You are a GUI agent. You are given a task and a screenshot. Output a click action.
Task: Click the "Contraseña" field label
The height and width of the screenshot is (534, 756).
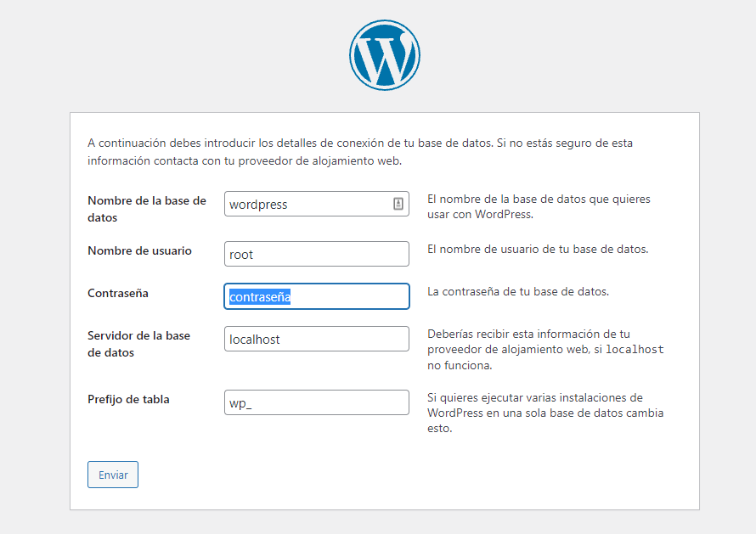coord(117,293)
